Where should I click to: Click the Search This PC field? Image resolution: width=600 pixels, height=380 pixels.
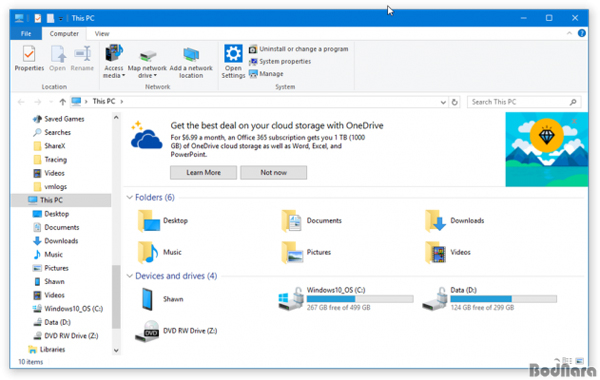tap(523, 102)
